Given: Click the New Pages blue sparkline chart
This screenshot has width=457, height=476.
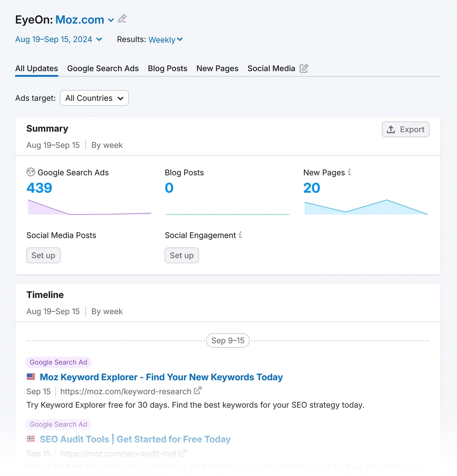Looking at the screenshot, I should pyautogui.click(x=366, y=207).
